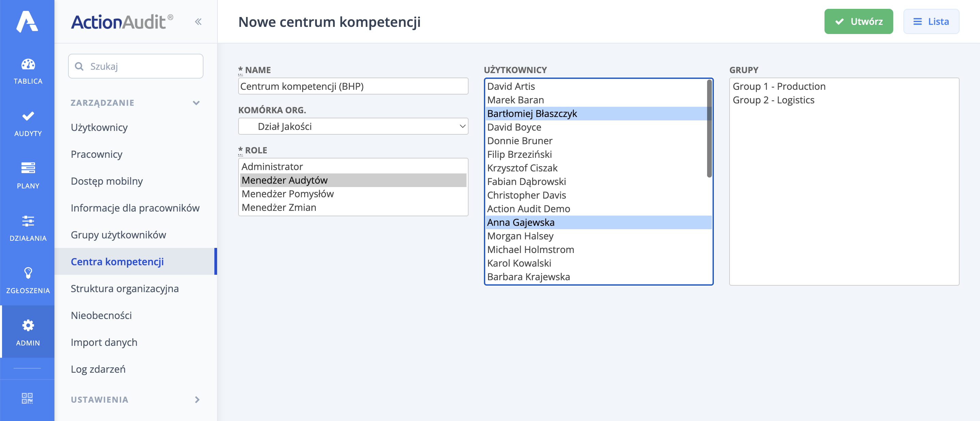Click the ActionAudit logo

pos(120,21)
